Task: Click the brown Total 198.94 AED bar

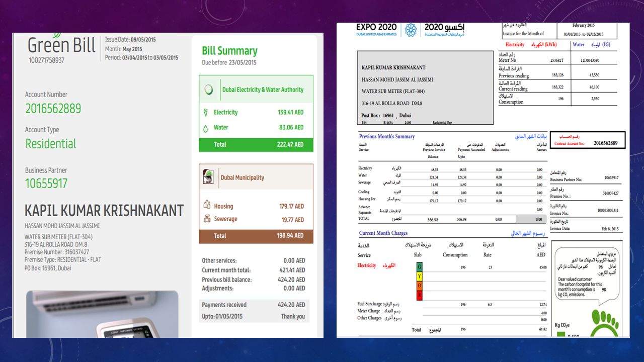Action: (x=256, y=236)
